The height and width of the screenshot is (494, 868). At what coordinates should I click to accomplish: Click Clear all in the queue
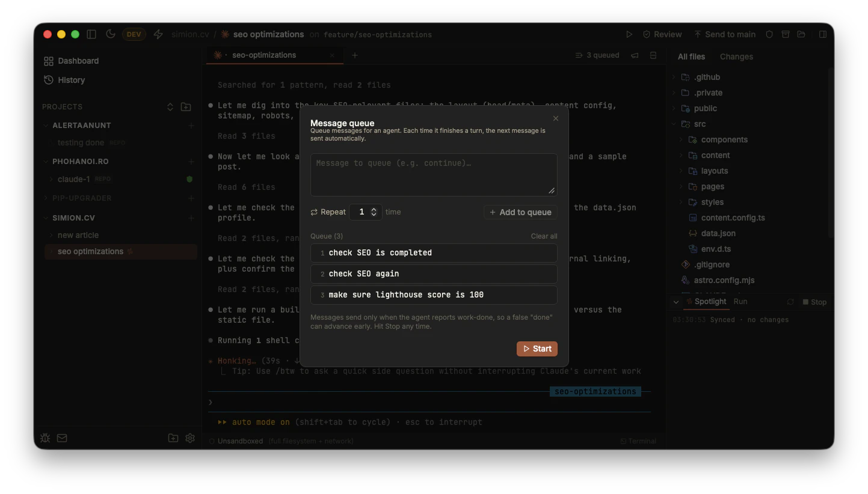click(544, 236)
